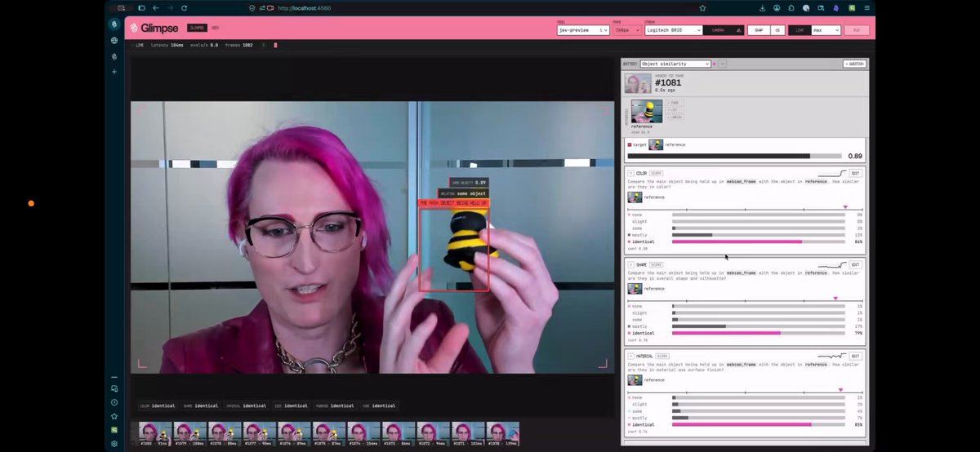Viewport: 980px width, 452px height.
Task: Click the 'same object' overlay label
Action: tap(463, 193)
